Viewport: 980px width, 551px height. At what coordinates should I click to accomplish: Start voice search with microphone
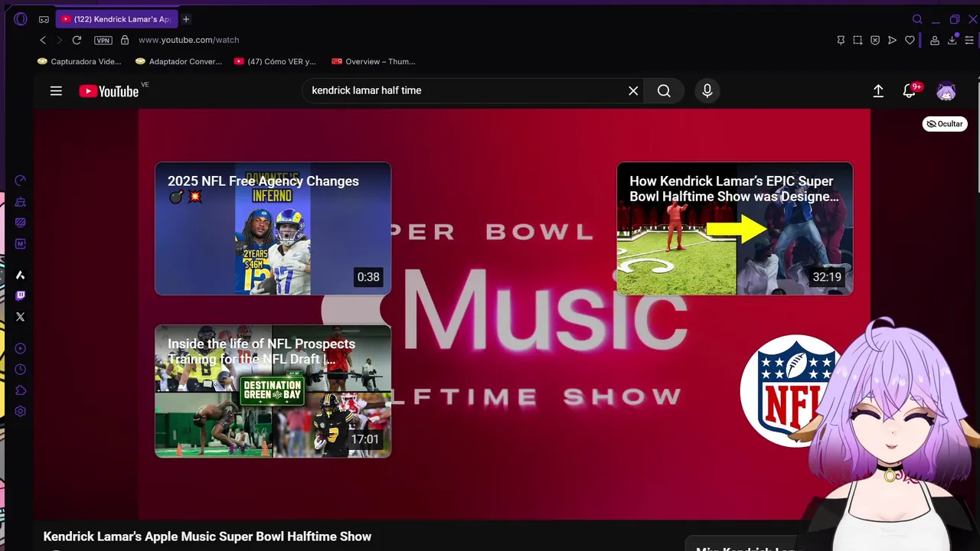pos(707,91)
